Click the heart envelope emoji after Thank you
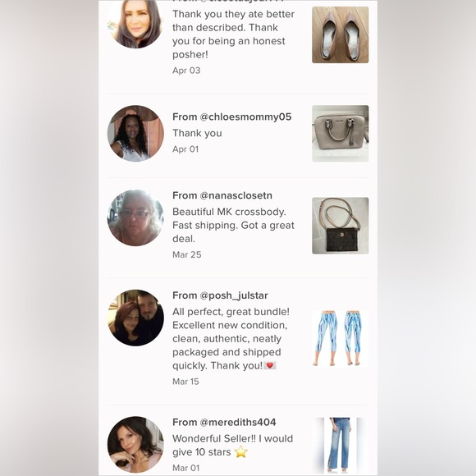Screen dimensions: 476x476 (x=269, y=365)
